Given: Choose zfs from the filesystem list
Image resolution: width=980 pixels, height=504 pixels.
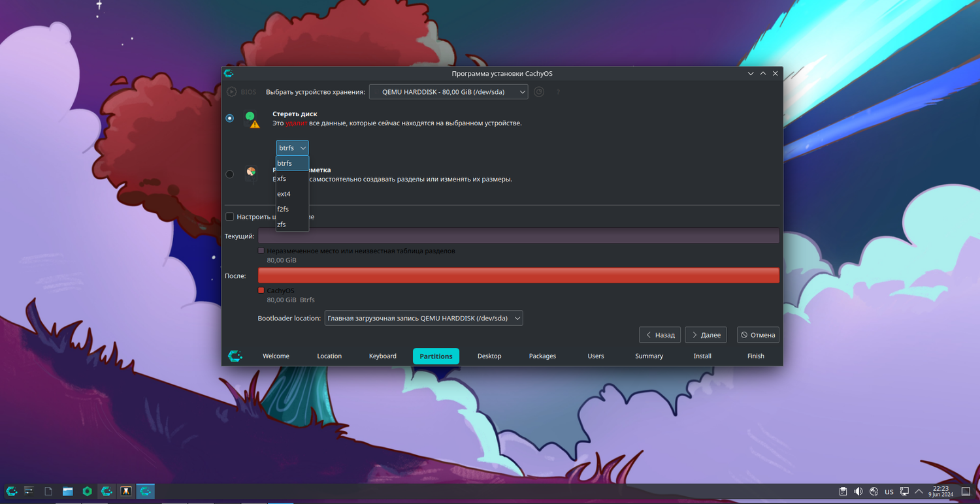Looking at the screenshot, I should [292, 224].
